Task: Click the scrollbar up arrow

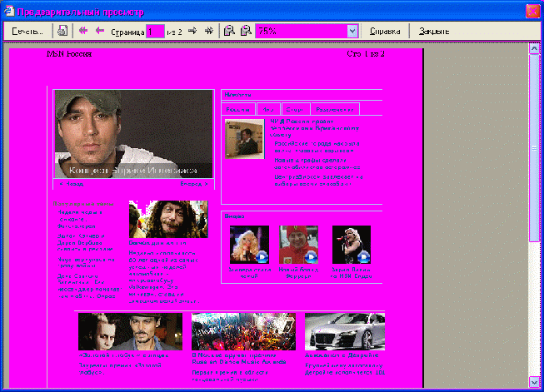Action: 534,48
